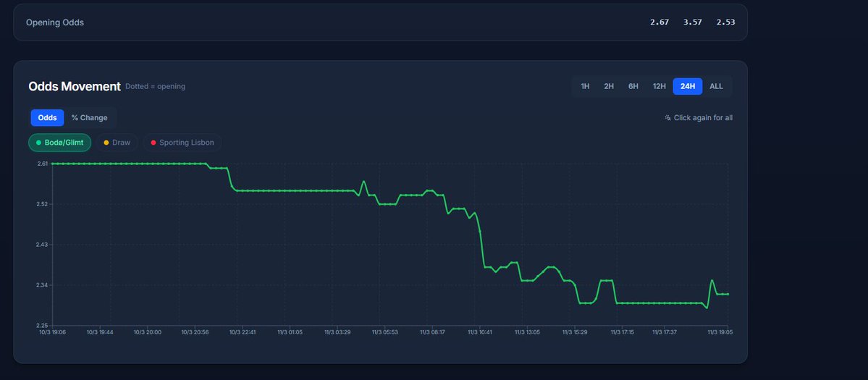Screen dimensions: 868x380
Task: Click opening odds value 2.53
Action: [725, 22]
